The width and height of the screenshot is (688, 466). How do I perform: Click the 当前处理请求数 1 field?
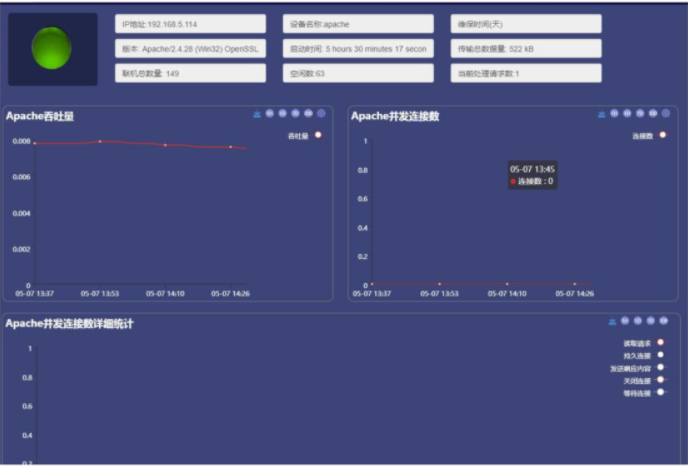[x=526, y=73]
